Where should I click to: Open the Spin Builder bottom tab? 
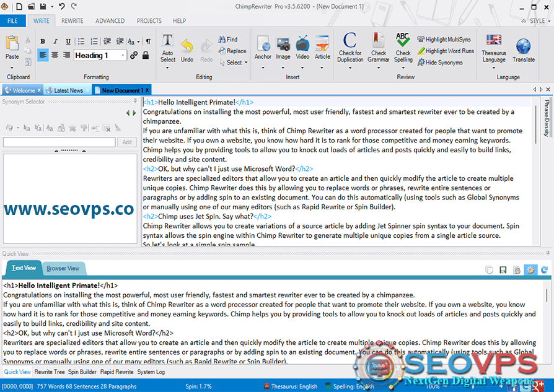(82, 372)
